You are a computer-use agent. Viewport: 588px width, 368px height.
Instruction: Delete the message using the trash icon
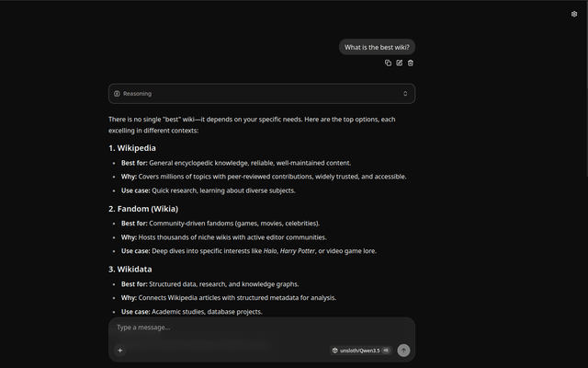[411, 63]
